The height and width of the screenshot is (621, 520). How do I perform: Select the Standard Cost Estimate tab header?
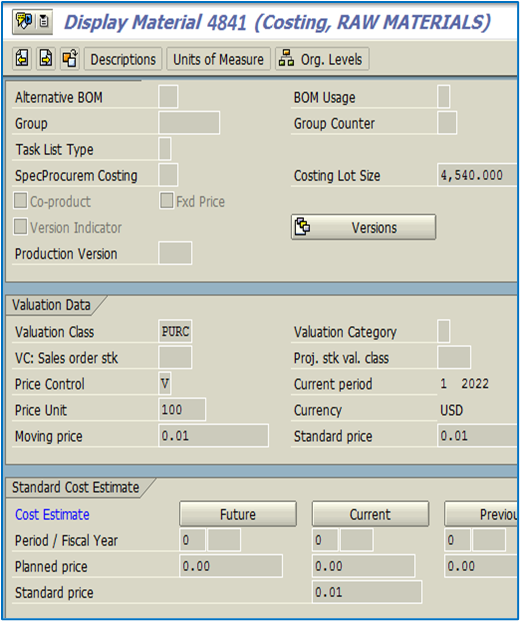click(76, 488)
